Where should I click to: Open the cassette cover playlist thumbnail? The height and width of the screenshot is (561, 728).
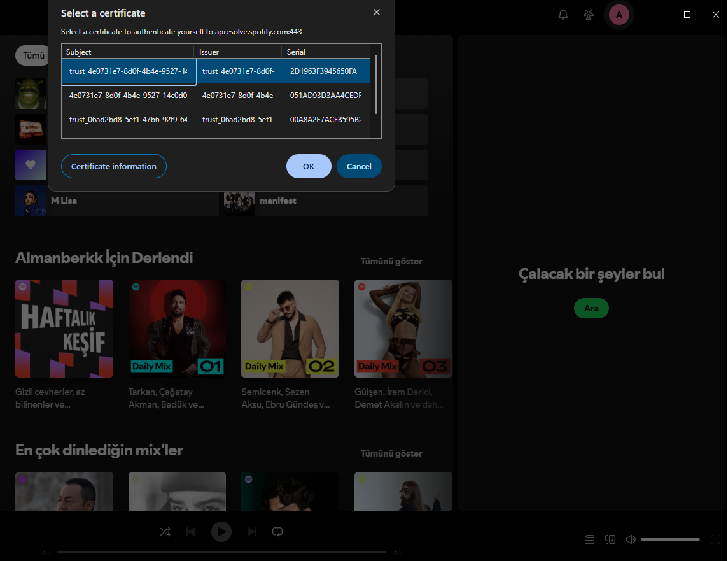31,129
